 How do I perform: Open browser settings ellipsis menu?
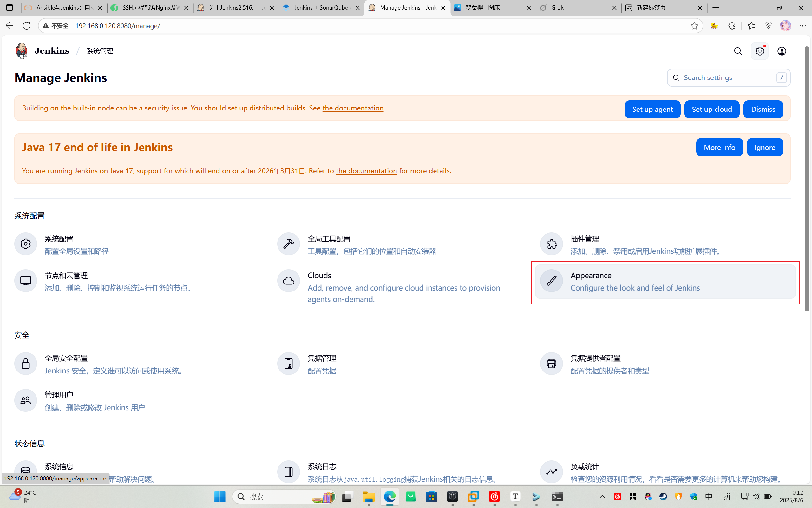pos(802,25)
